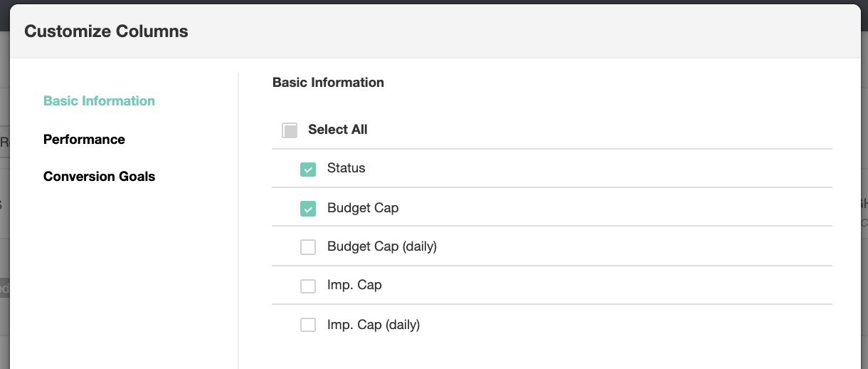
Task: Click the Status label text
Action: [x=346, y=168]
